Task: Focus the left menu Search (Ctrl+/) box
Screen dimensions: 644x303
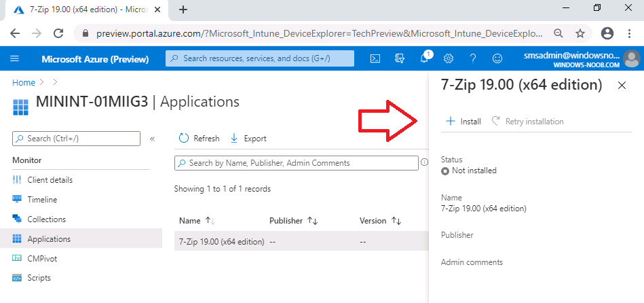Action: coord(77,139)
